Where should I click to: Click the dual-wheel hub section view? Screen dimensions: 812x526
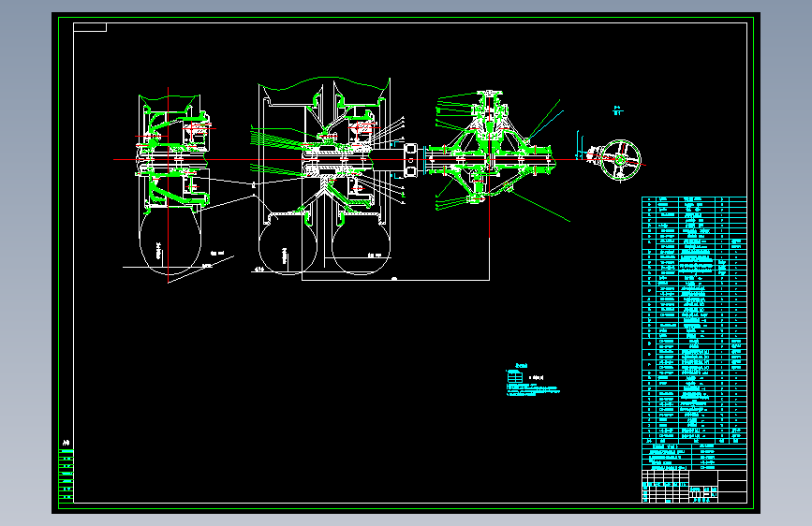[325, 176]
